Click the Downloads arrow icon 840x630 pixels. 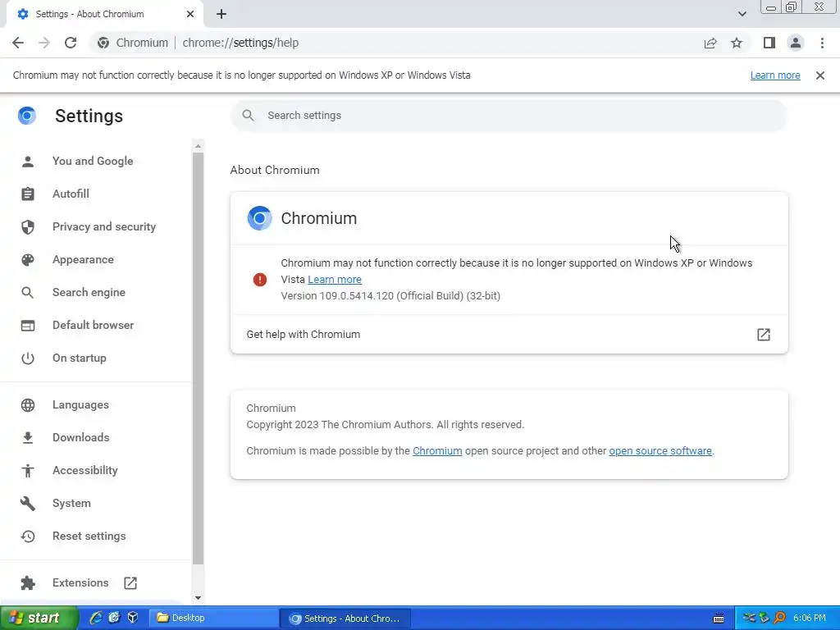coord(28,438)
